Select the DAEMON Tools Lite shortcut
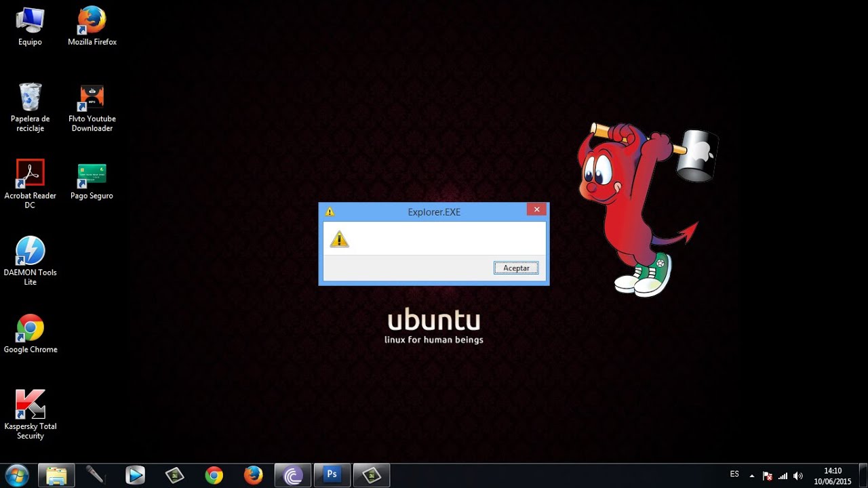The image size is (868, 488). (30, 261)
